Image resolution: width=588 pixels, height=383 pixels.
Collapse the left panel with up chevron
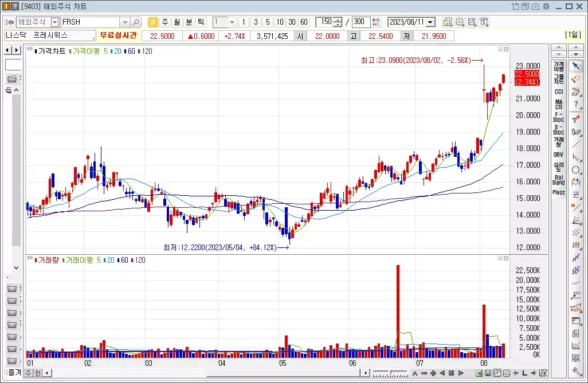tap(16, 90)
